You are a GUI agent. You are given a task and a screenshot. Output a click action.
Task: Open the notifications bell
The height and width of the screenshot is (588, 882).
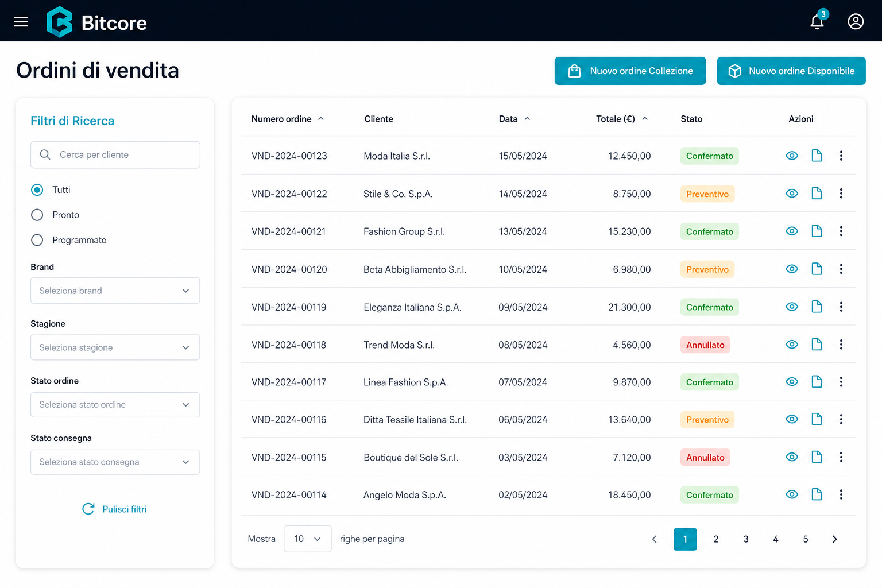(817, 22)
